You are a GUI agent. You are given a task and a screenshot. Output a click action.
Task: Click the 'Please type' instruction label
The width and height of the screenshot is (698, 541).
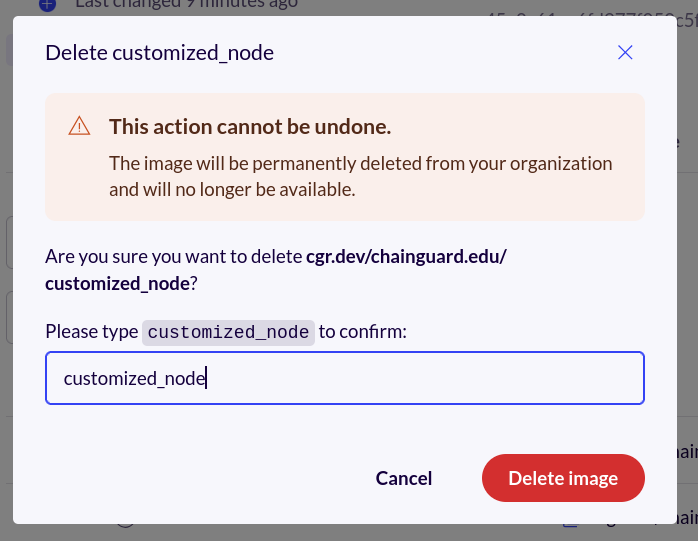[x=91, y=332]
